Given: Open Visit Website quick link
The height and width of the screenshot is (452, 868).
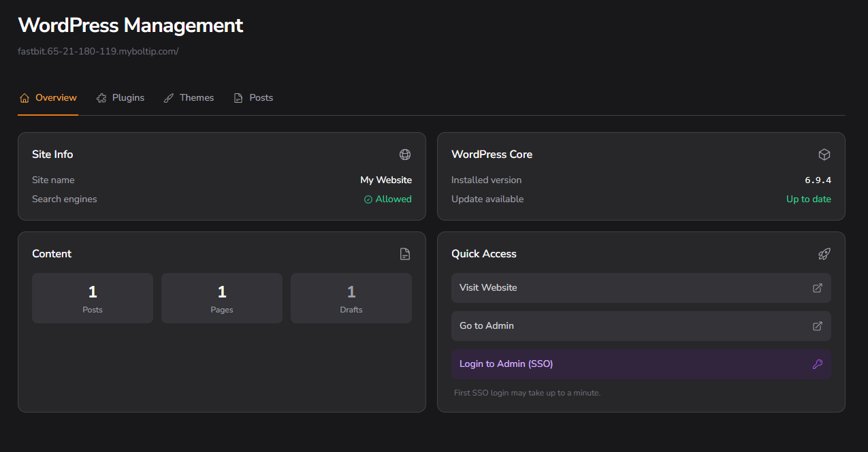Looking at the screenshot, I should click(641, 288).
